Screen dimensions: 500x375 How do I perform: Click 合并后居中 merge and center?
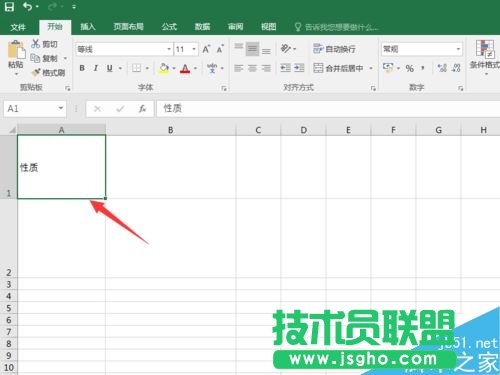tap(338, 68)
